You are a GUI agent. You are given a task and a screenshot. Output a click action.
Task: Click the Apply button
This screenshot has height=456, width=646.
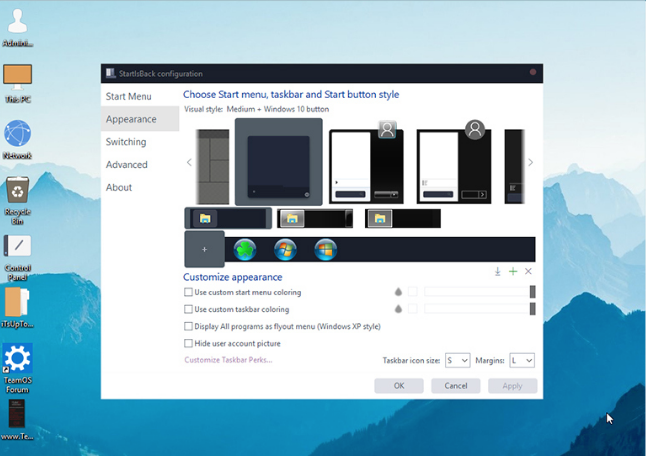coord(513,386)
